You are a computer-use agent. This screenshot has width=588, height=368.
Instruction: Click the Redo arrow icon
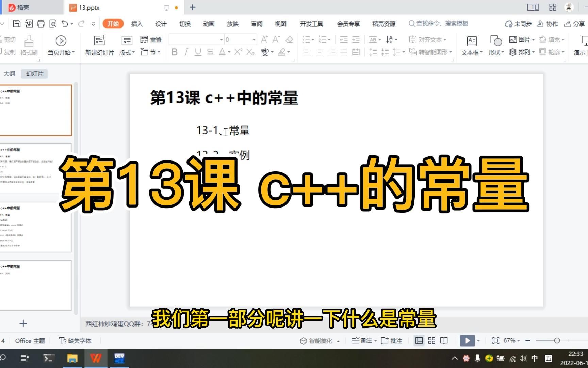point(81,24)
